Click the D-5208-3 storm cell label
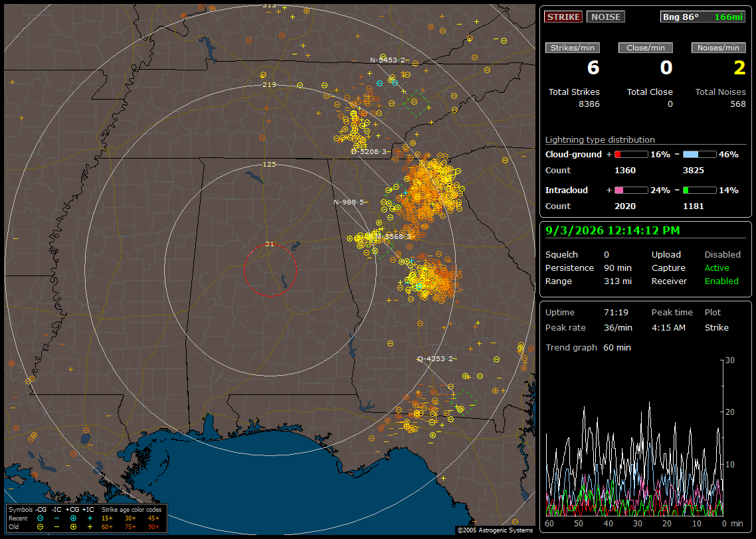The width and height of the screenshot is (756, 539). 369,151
